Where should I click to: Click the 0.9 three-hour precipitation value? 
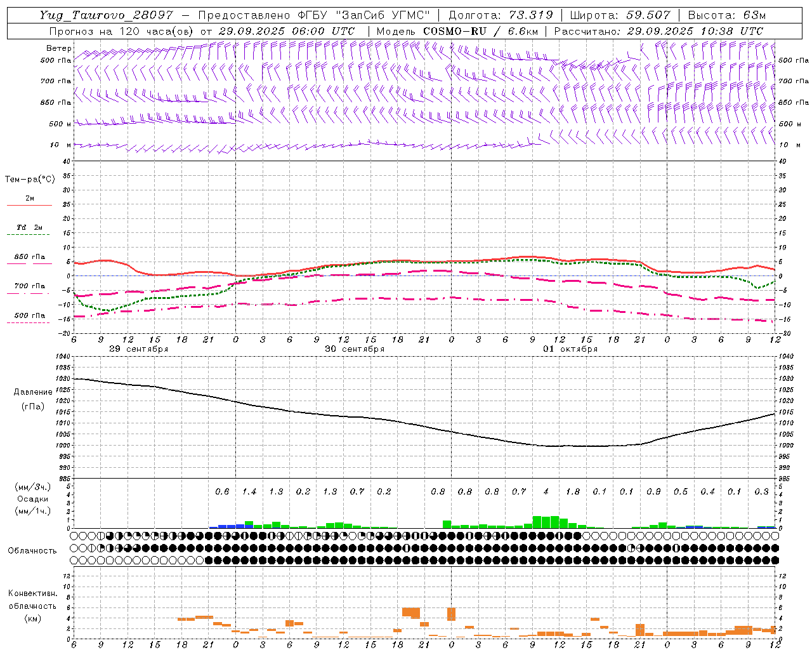pos(654,492)
